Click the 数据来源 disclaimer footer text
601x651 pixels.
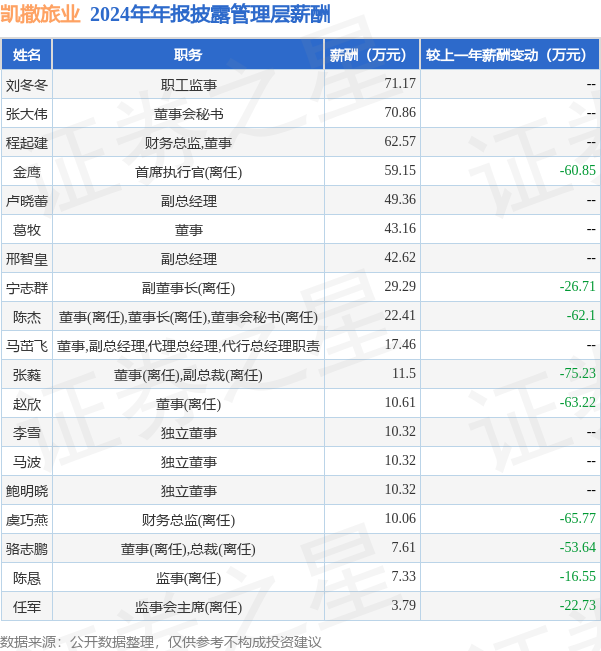[161, 642]
